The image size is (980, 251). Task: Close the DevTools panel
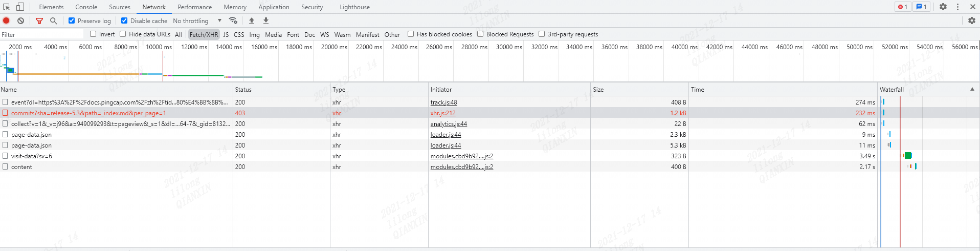point(972,7)
